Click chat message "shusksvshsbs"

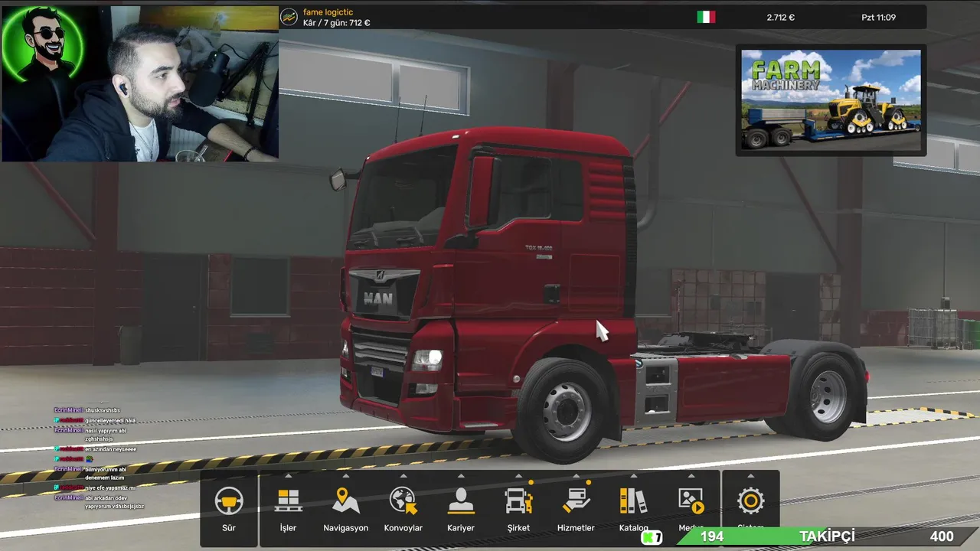coord(103,410)
